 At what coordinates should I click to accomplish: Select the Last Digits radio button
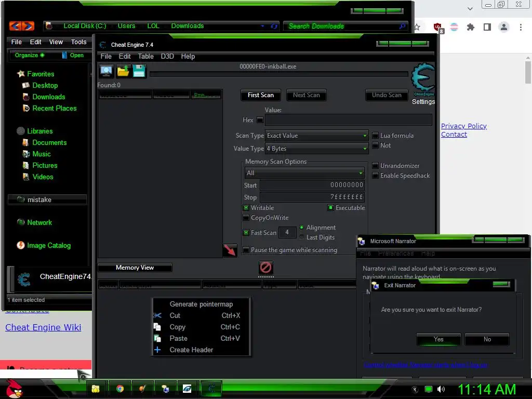302,237
